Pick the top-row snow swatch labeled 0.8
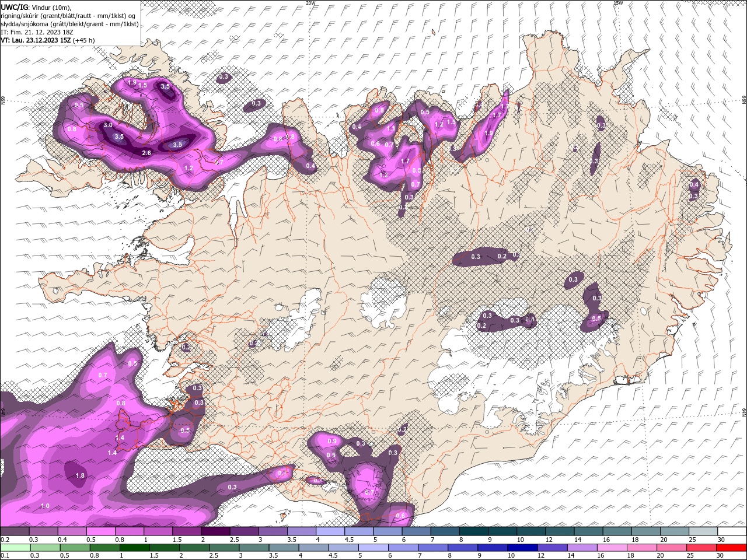 tap(130, 531)
